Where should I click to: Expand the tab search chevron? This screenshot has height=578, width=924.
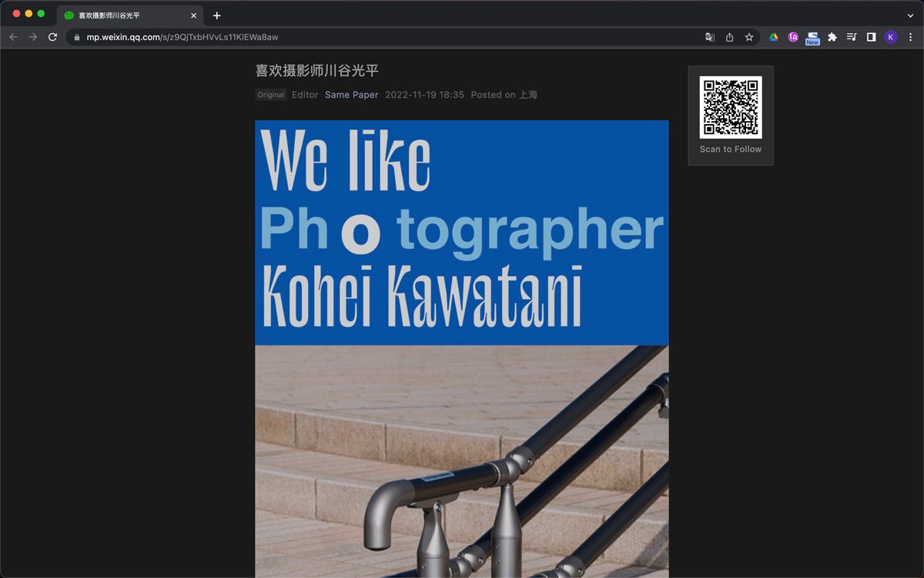click(910, 15)
